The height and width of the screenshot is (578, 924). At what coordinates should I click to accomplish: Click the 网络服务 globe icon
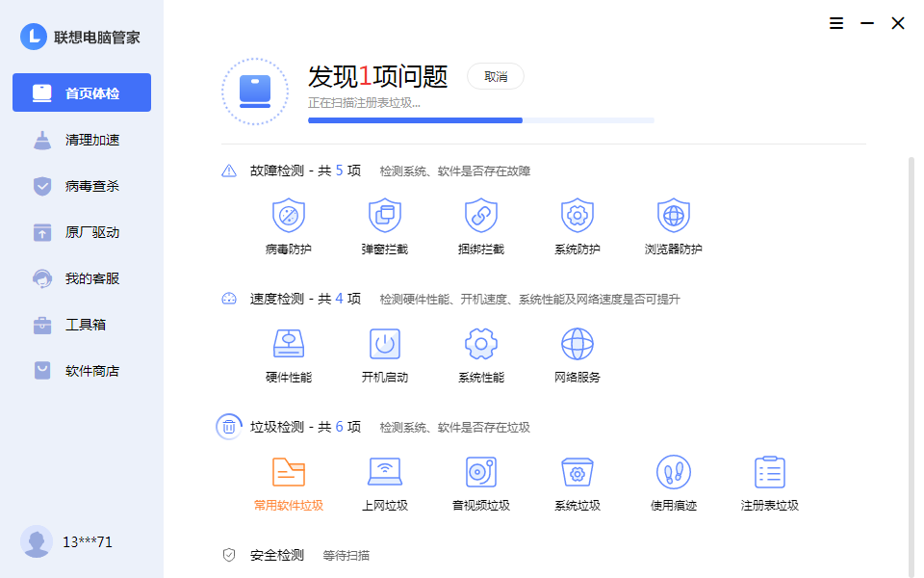577,344
